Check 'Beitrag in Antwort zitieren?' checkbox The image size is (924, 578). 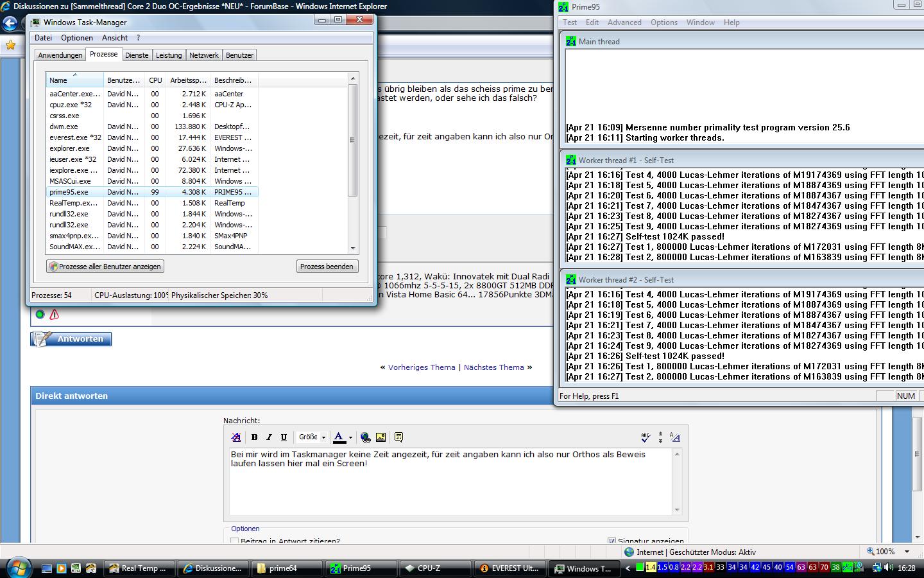[x=234, y=541]
